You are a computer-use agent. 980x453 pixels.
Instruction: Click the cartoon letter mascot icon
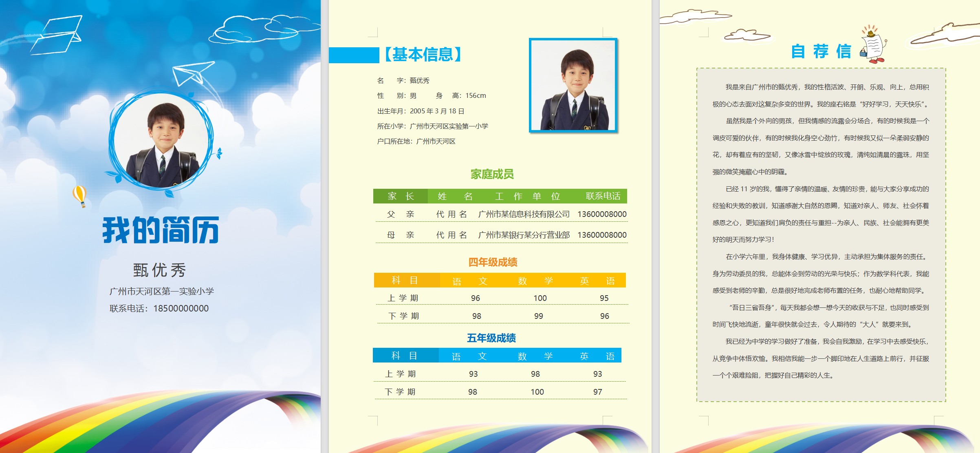(874, 45)
